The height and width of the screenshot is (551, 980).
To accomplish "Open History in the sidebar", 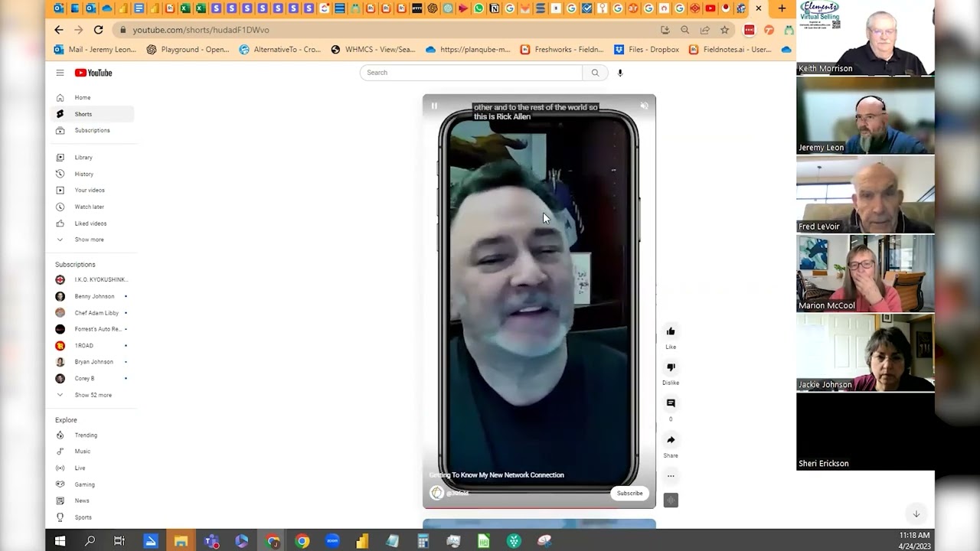I will tap(93, 174).
